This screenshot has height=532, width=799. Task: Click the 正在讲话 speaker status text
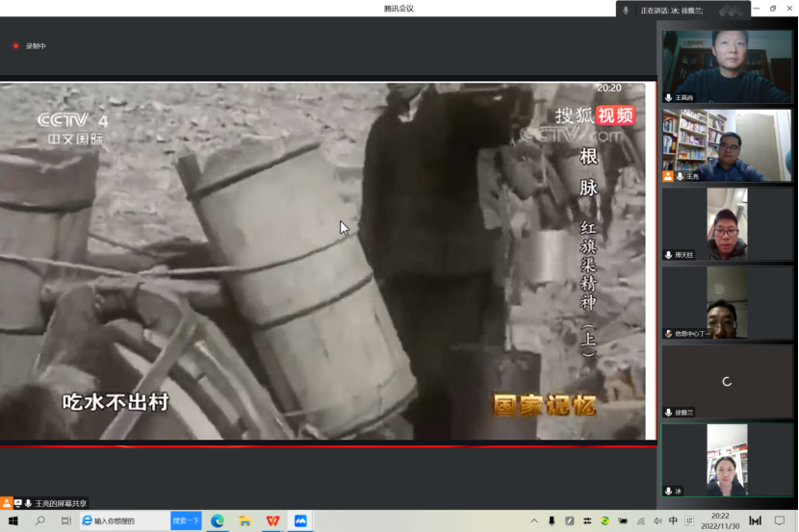[671, 11]
